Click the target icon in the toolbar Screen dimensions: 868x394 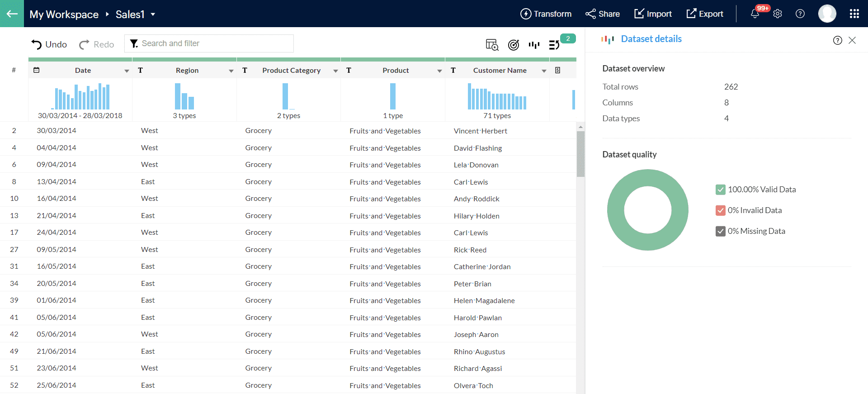[513, 45]
